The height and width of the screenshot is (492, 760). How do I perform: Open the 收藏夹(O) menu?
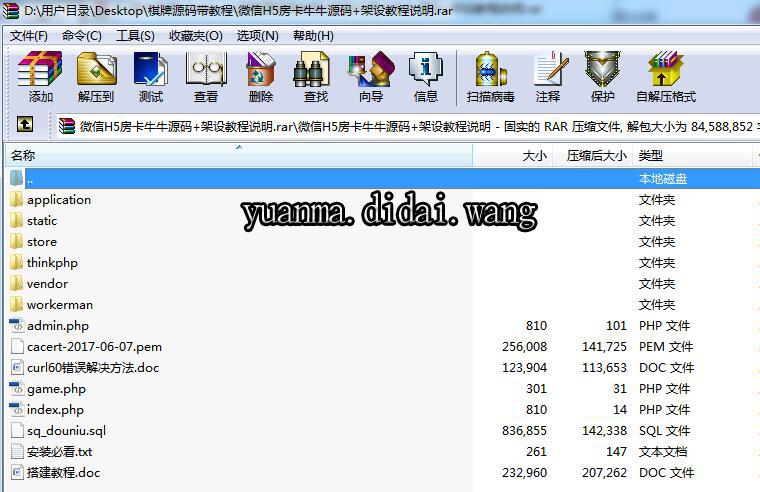point(195,36)
